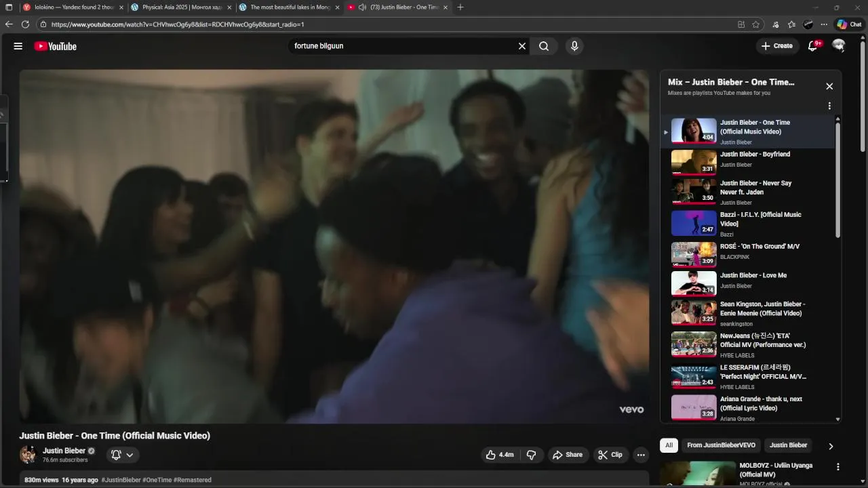868x488 pixels.
Task: Click the Create button
Action: [x=777, y=46]
